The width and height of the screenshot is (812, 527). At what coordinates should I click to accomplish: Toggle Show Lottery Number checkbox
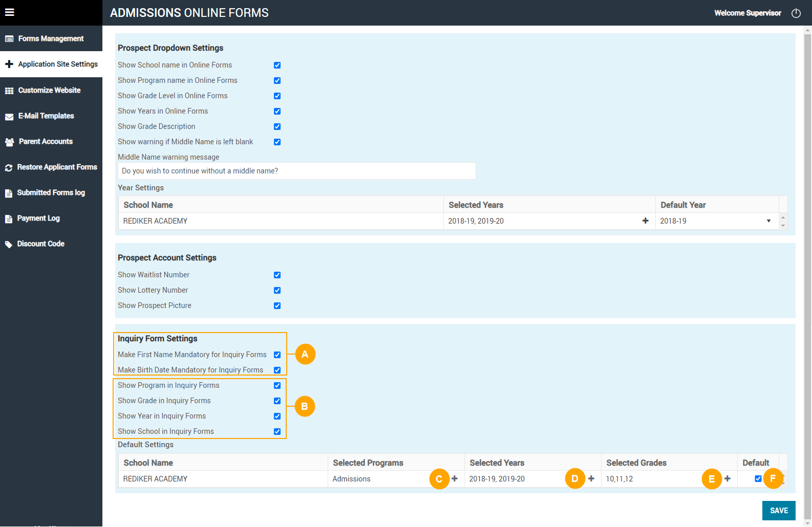click(x=277, y=290)
